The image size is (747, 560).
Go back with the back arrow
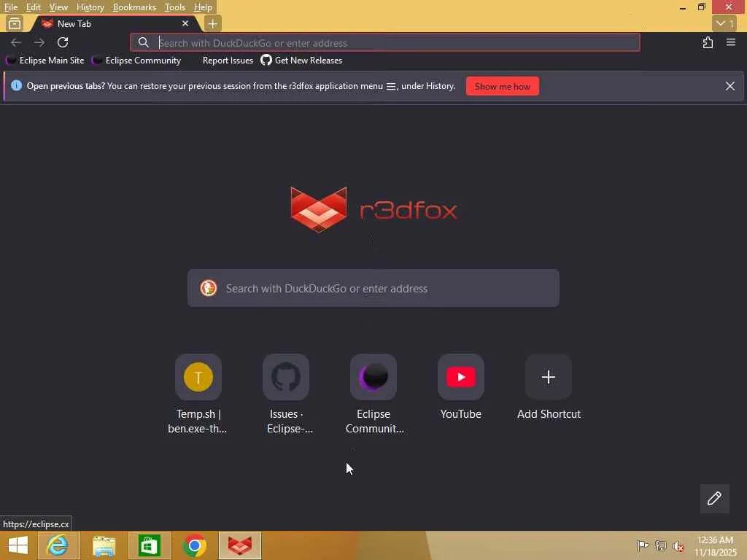tap(16, 42)
